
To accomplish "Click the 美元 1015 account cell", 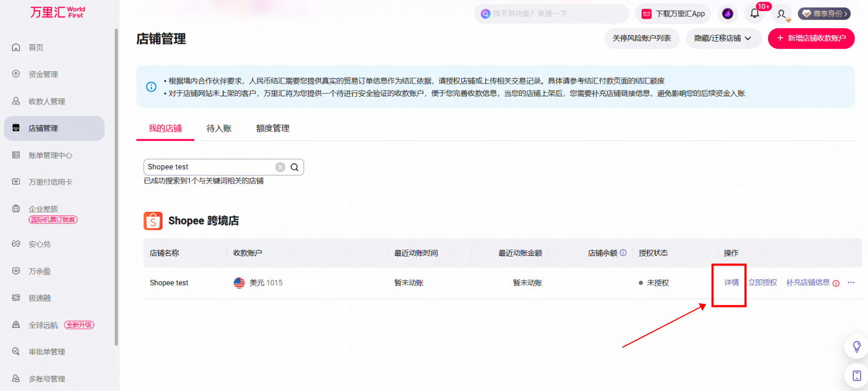I will 258,283.
